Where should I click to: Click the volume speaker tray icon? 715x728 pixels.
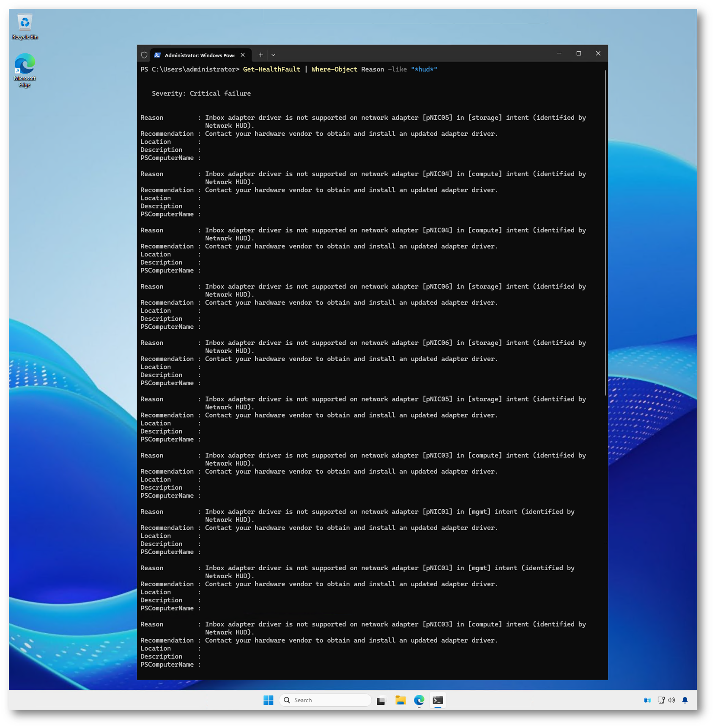[x=671, y=700]
